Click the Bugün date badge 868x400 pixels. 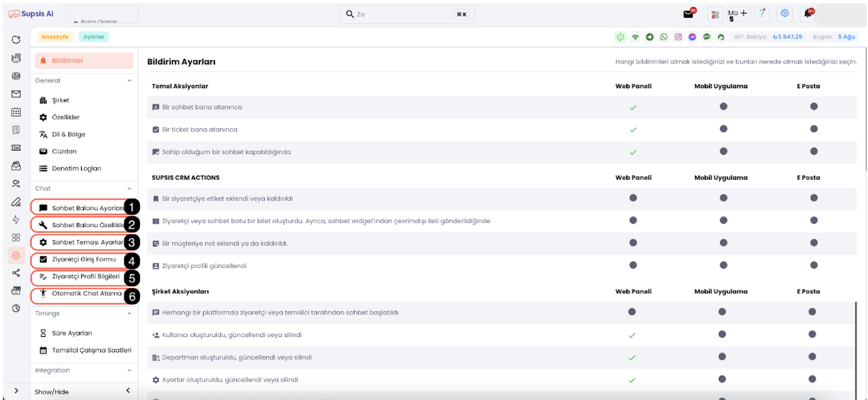pyautogui.click(x=834, y=37)
